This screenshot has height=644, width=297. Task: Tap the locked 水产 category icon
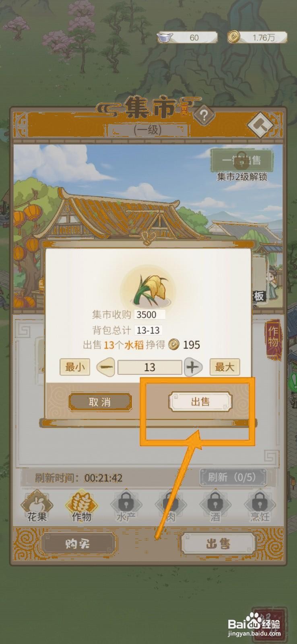tap(126, 507)
